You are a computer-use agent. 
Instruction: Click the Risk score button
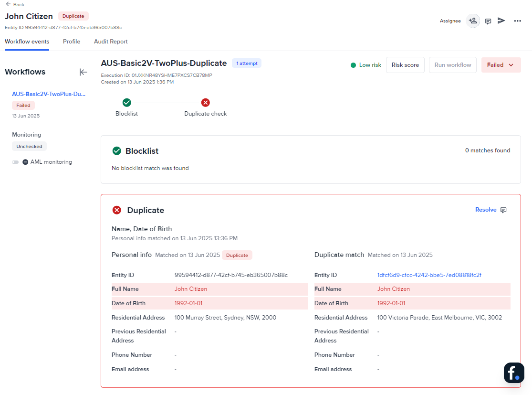tap(405, 65)
